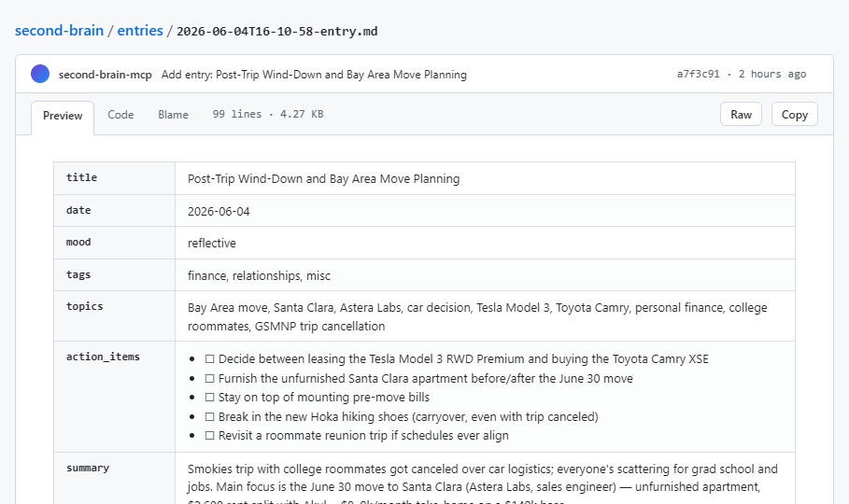Click the topics text starting 'Bay Area move, Santa Clara'
Image resolution: width=849 pixels, height=504 pixels.
(x=477, y=316)
